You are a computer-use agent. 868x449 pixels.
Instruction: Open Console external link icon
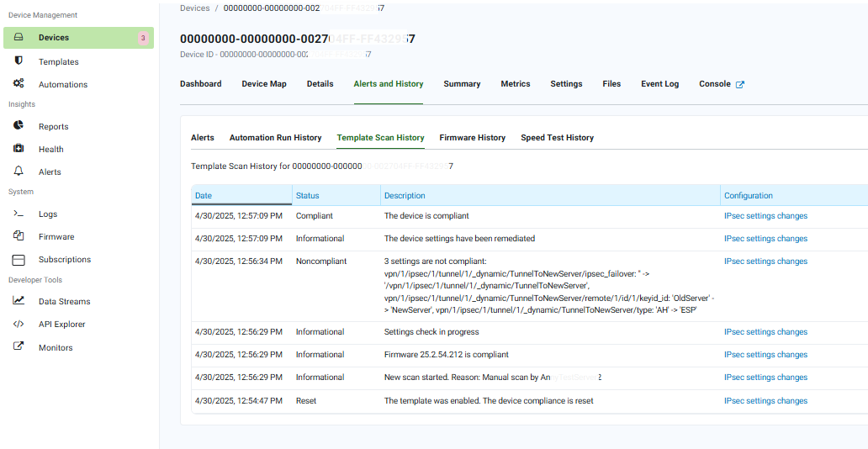[740, 84]
